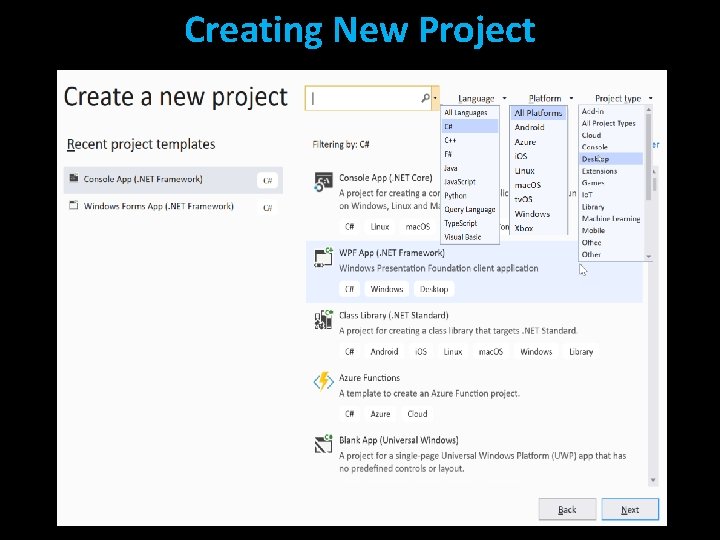Choose C# in the language list

470,126
